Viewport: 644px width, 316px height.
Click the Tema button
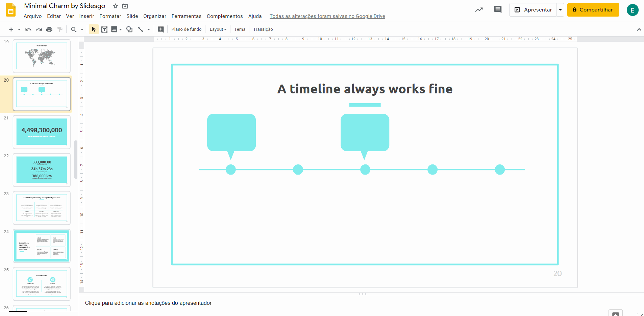[x=240, y=29]
